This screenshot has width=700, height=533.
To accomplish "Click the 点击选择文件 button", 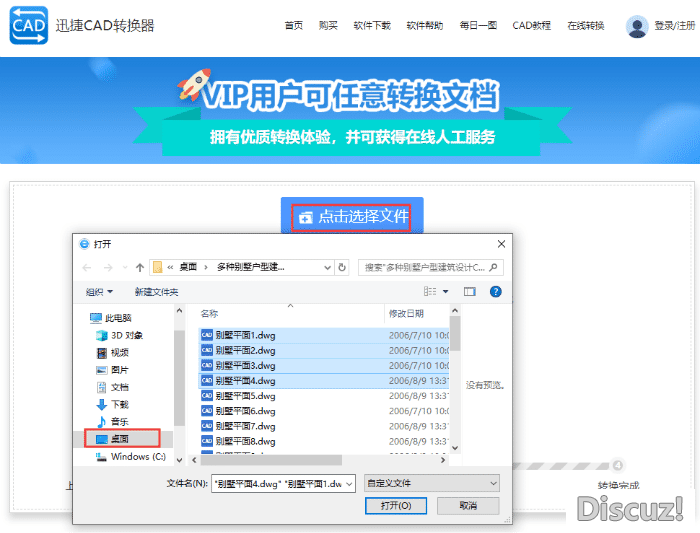I will pos(353,216).
